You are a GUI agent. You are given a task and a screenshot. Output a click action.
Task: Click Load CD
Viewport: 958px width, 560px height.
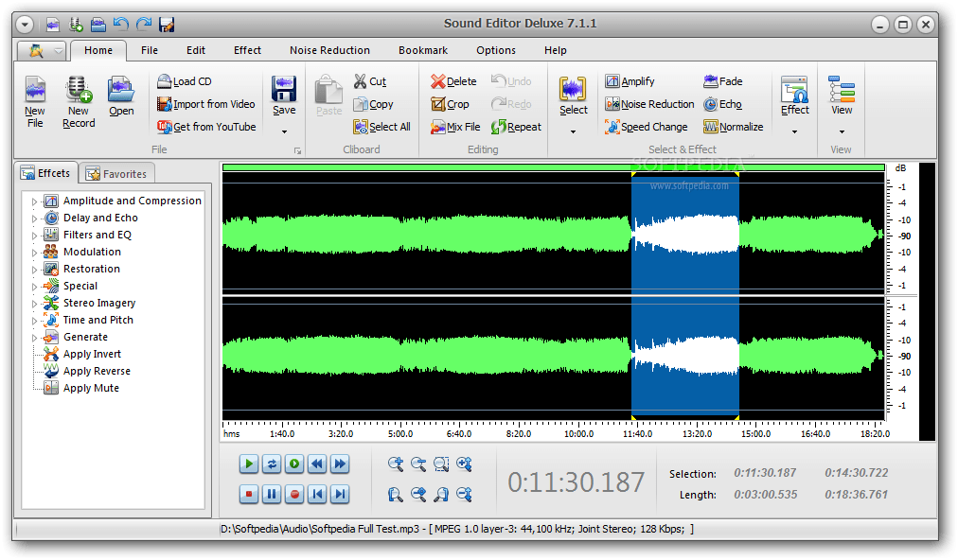(x=185, y=81)
